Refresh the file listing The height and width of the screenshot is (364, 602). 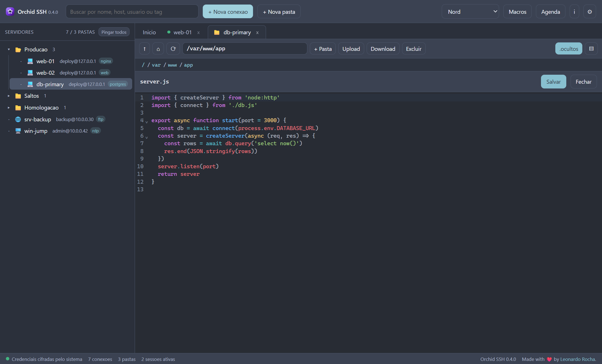point(173,49)
